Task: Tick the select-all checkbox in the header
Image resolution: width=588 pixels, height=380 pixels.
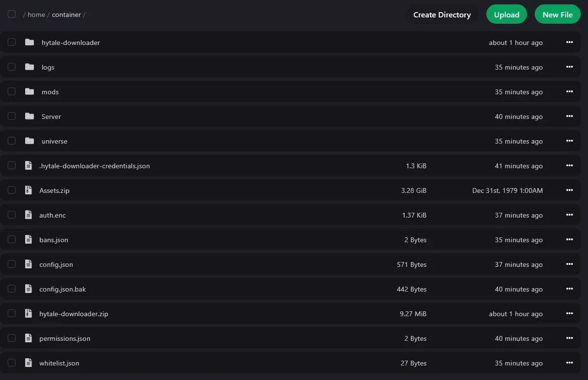Action: (x=12, y=15)
